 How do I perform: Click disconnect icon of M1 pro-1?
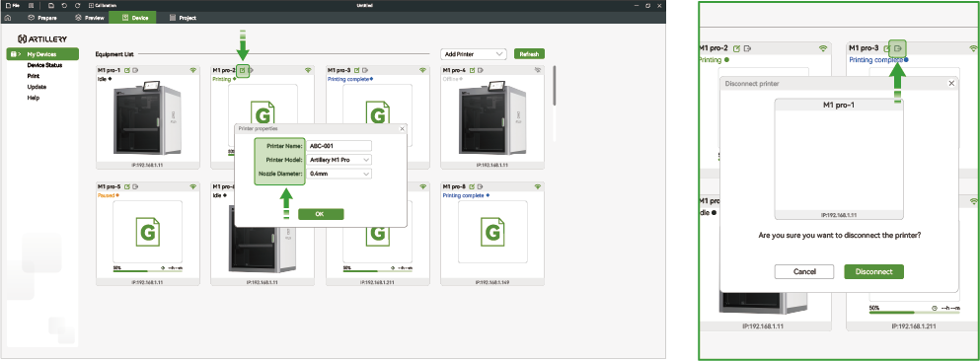[x=135, y=71]
